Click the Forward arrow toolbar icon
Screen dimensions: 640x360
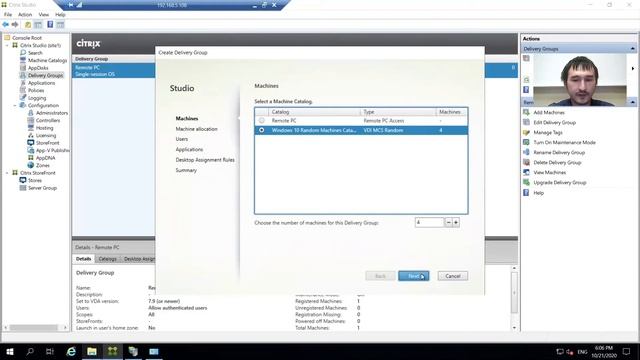[x=15, y=24]
